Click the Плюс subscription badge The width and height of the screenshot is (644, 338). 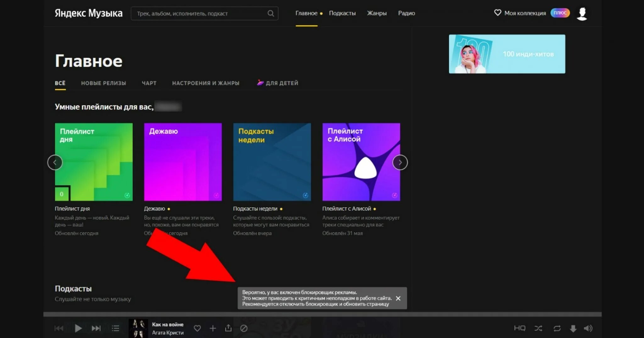click(560, 13)
